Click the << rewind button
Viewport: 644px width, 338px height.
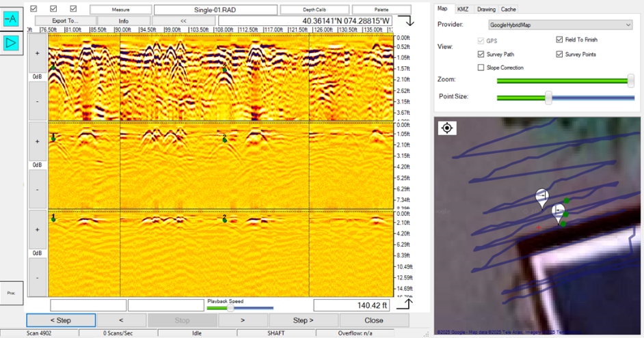tap(183, 21)
